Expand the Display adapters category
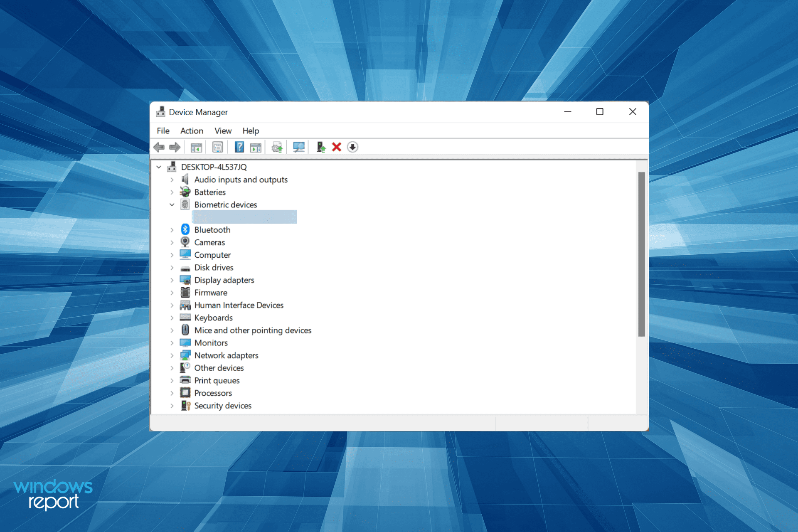Image resolution: width=798 pixels, height=532 pixels. pos(172,280)
